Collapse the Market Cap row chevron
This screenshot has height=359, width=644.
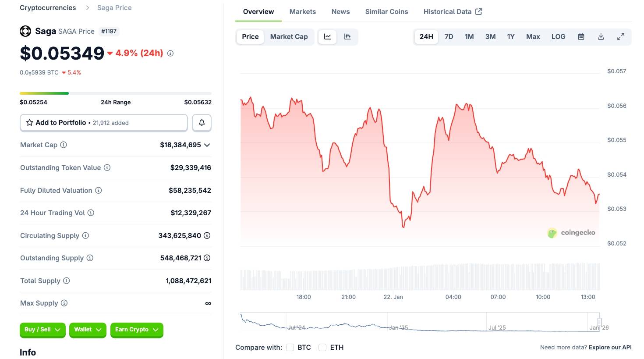(207, 145)
